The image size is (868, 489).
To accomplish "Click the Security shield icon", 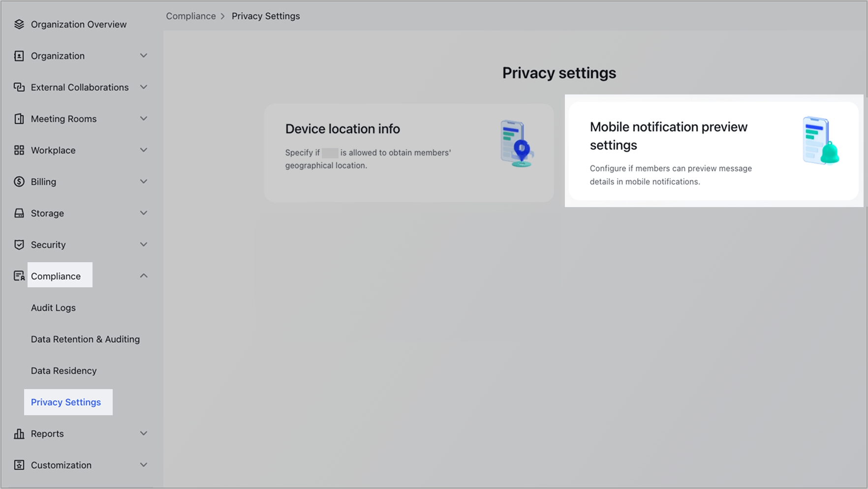I will (19, 244).
